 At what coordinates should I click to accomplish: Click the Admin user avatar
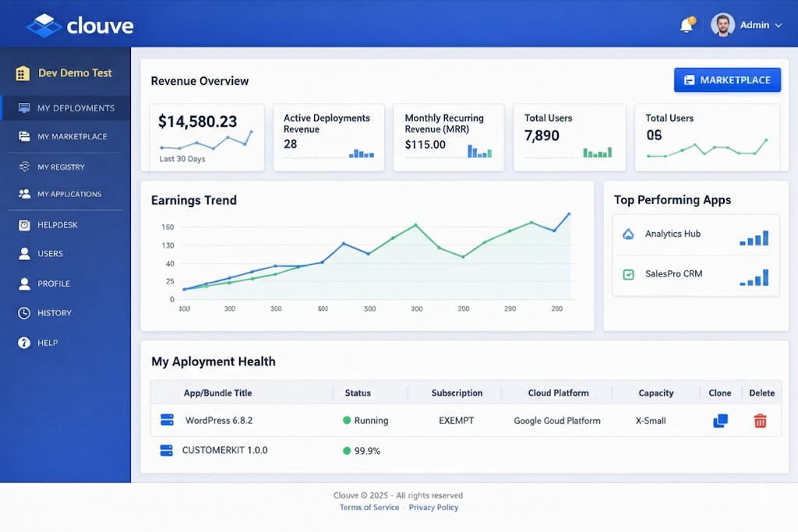(x=722, y=25)
